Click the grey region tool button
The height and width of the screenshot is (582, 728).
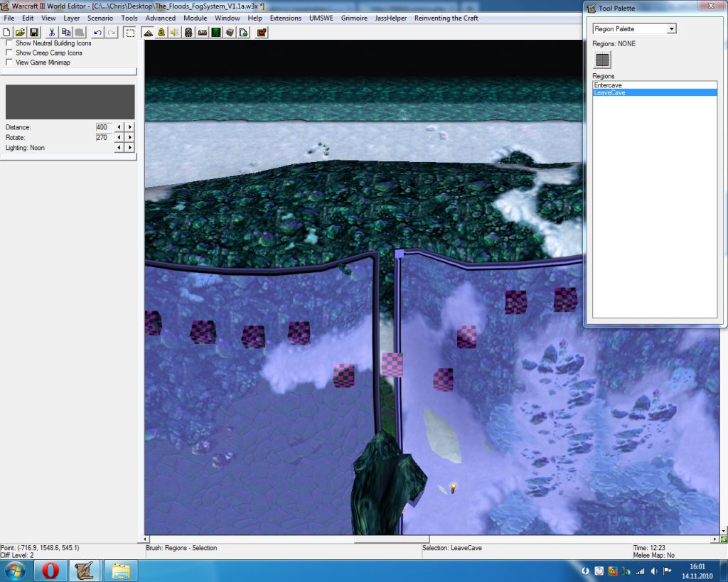point(602,60)
